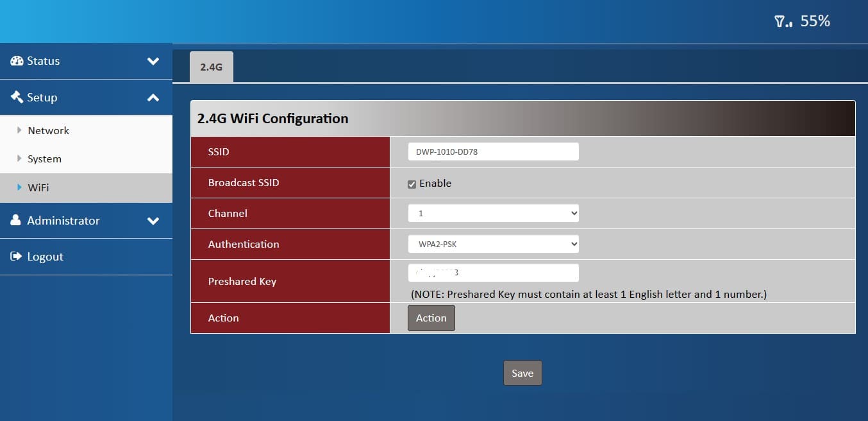Click the Setup gavel icon

point(17,98)
